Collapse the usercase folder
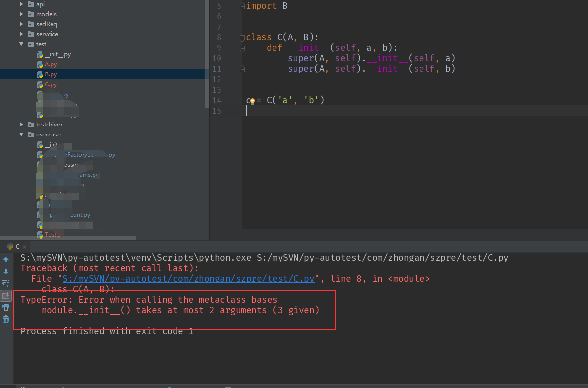This screenshot has height=388, width=588. pyautogui.click(x=21, y=135)
